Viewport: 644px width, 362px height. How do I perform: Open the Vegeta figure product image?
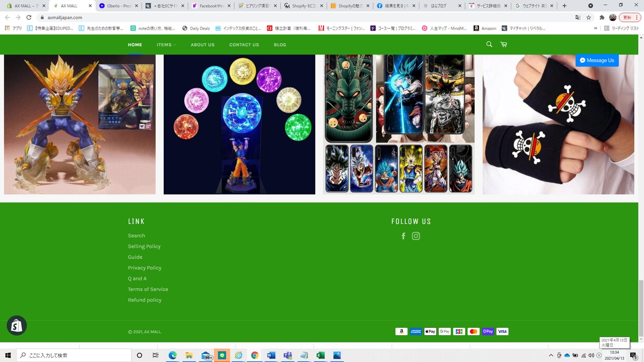(x=80, y=125)
